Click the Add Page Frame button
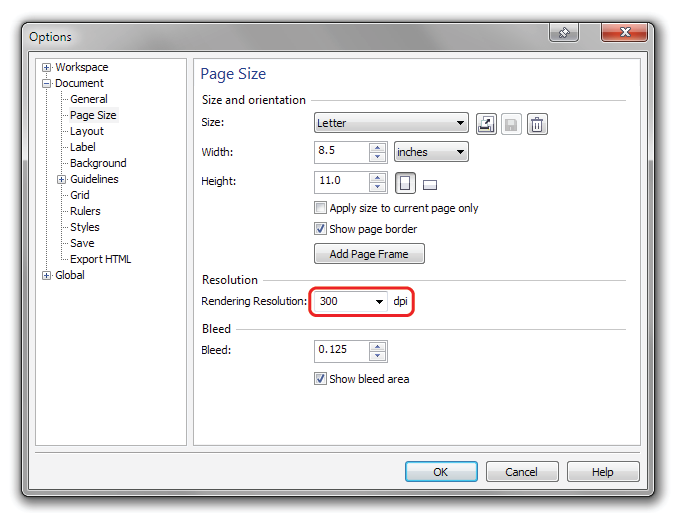This screenshot has width=674, height=513. [369, 254]
